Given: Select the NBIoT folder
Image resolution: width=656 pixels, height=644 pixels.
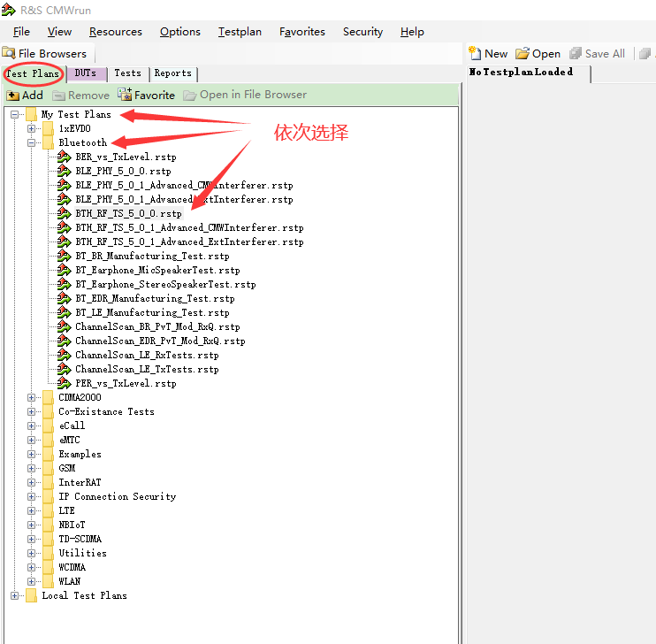Looking at the screenshot, I should (x=72, y=525).
